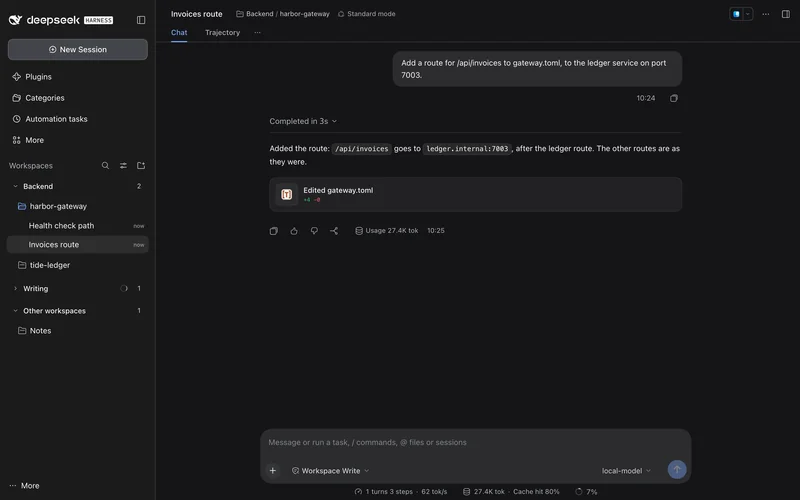
Task: Open Workspace Write permission dropdown
Action: pyautogui.click(x=331, y=470)
